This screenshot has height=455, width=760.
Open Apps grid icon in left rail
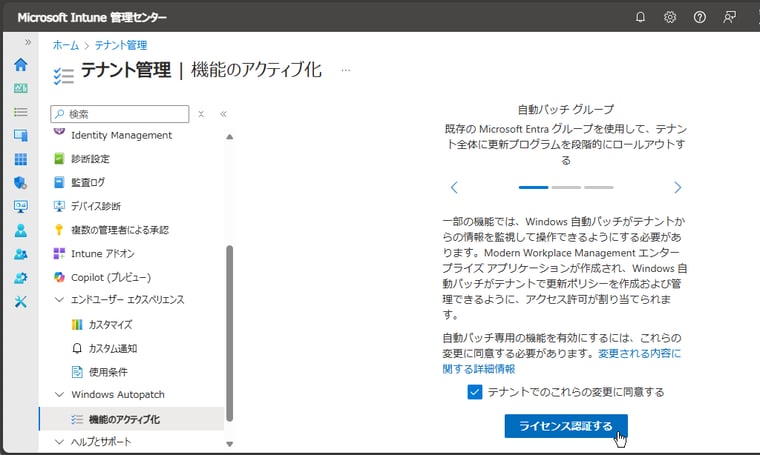pos(20,159)
